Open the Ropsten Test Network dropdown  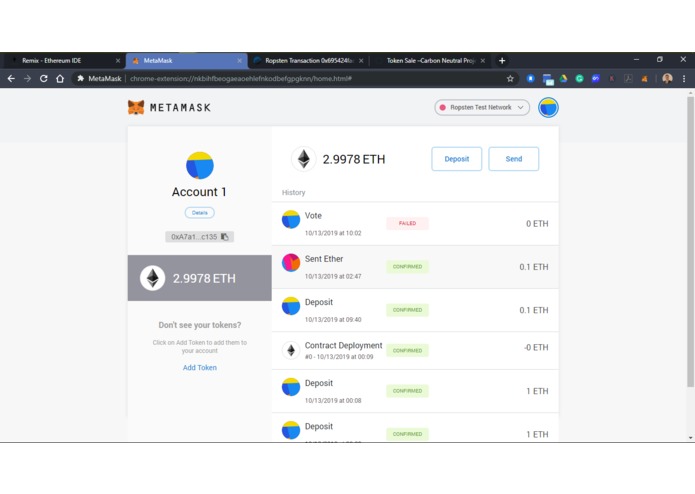(482, 107)
